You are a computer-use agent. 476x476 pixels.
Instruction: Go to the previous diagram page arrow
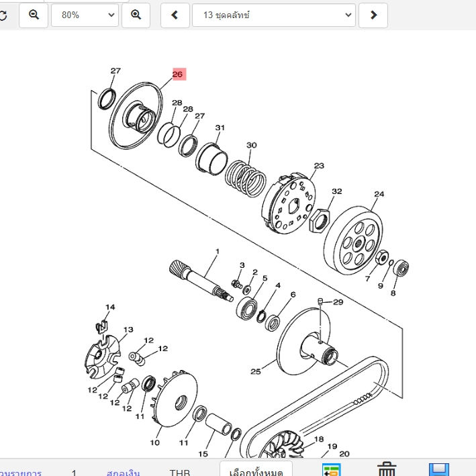(x=175, y=15)
